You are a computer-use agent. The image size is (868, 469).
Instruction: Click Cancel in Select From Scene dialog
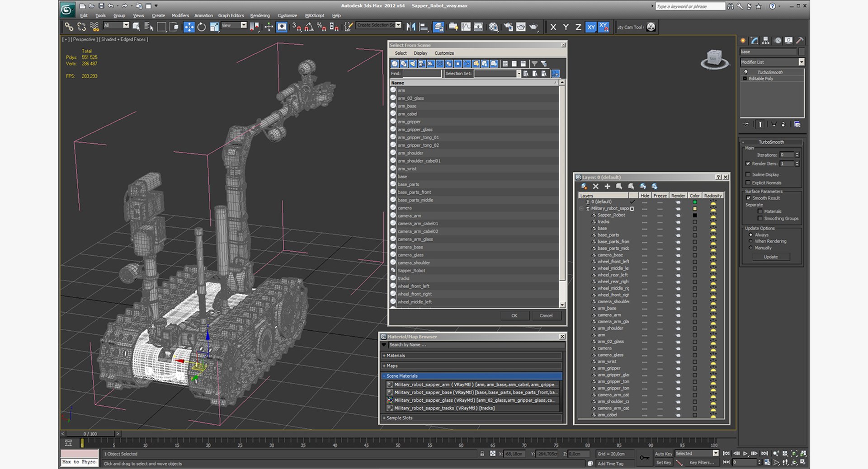pyautogui.click(x=546, y=316)
